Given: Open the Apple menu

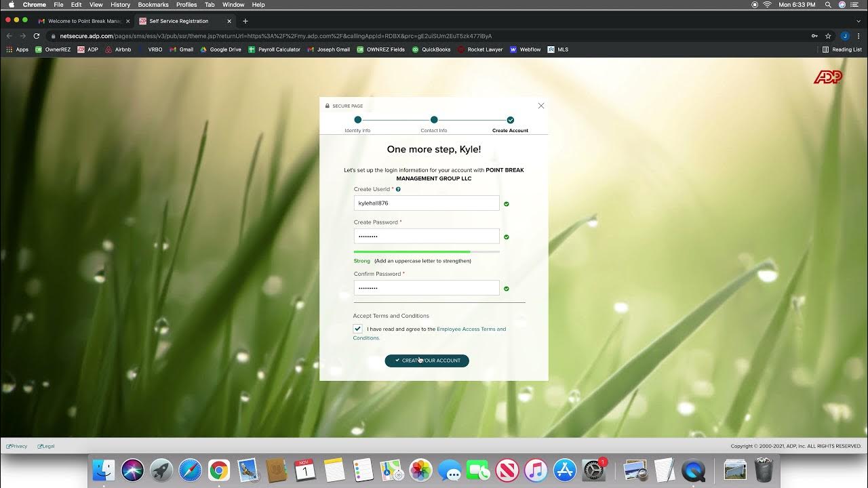Looking at the screenshot, I should pyautogui.click(x=11, y=5).
